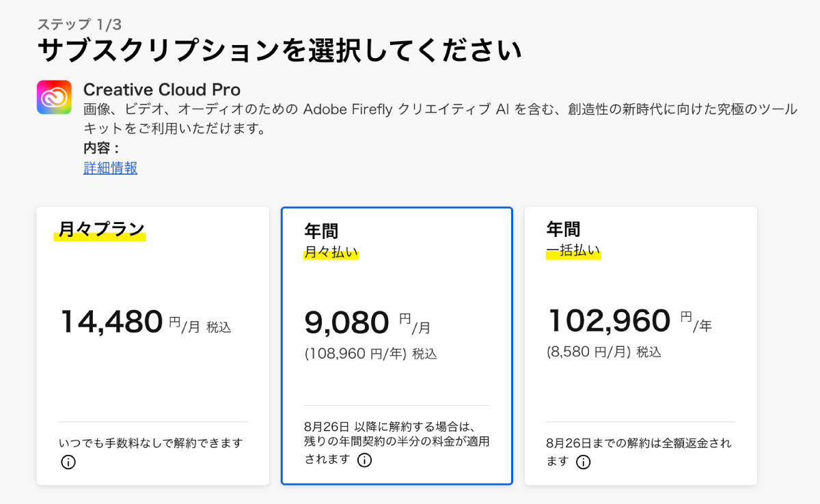Select the 年間 月々払い plan card
The image size is (820, 504).
(x=397, y=346)
